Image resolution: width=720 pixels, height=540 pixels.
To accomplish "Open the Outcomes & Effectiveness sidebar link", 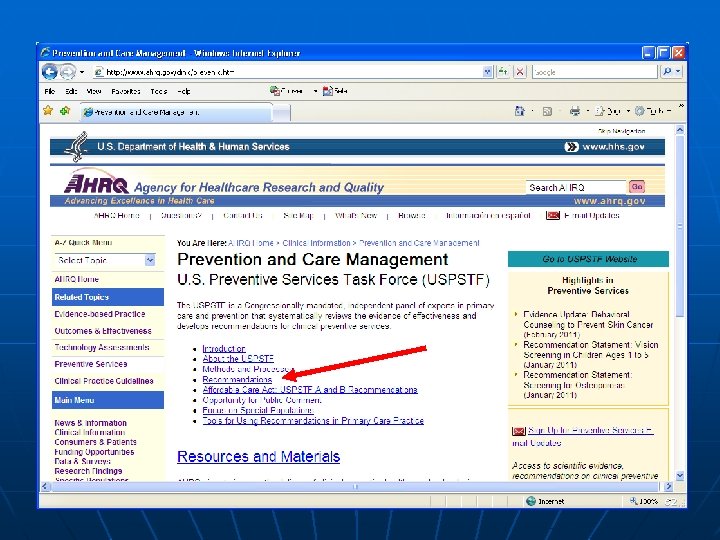I will point(103,331).
